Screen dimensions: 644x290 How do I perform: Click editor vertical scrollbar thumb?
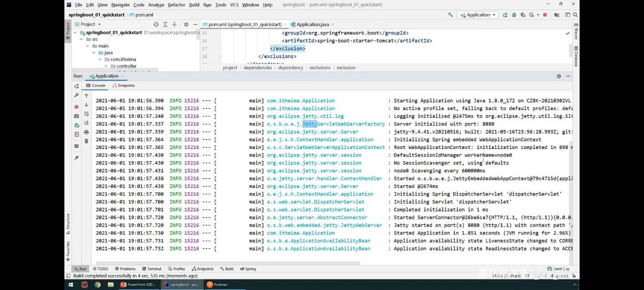pos(571,50)
